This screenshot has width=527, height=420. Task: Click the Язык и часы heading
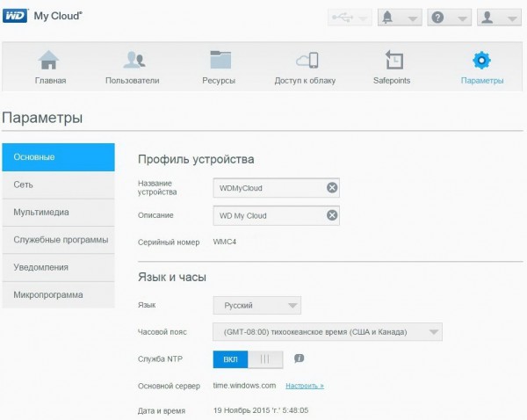(x=172, y=277)
